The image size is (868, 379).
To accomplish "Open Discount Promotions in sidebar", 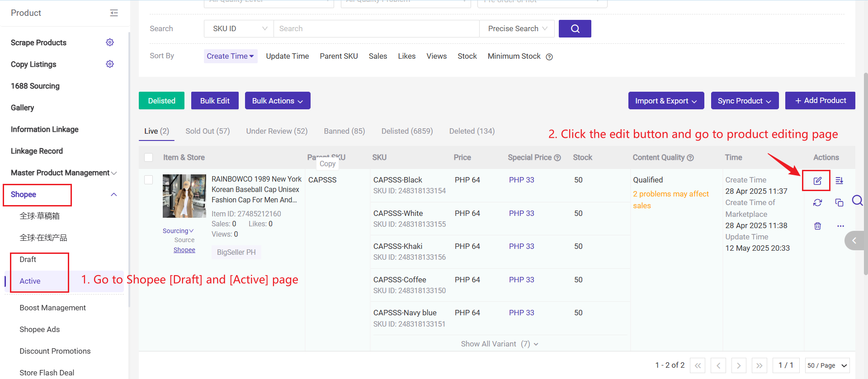I will (x=55, y=351).
